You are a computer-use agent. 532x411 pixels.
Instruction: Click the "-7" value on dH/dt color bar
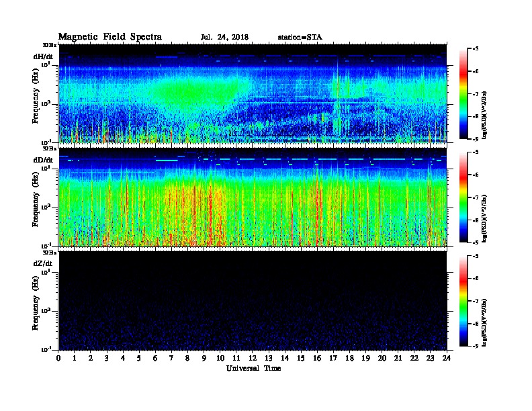click(476, 94)
